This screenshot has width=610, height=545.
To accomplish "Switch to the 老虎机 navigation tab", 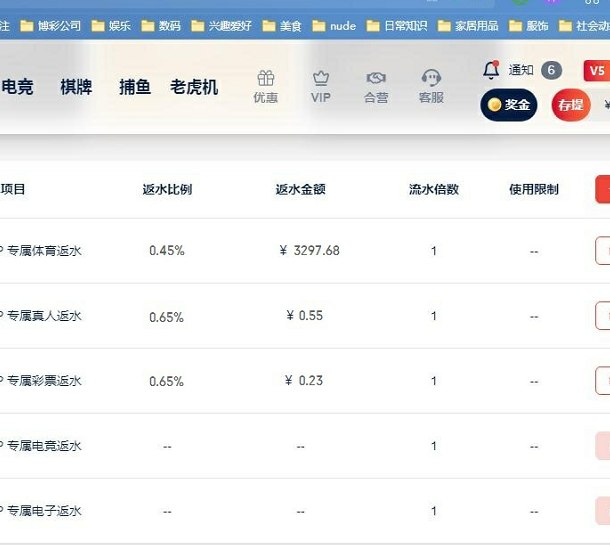I will point(194,87).
